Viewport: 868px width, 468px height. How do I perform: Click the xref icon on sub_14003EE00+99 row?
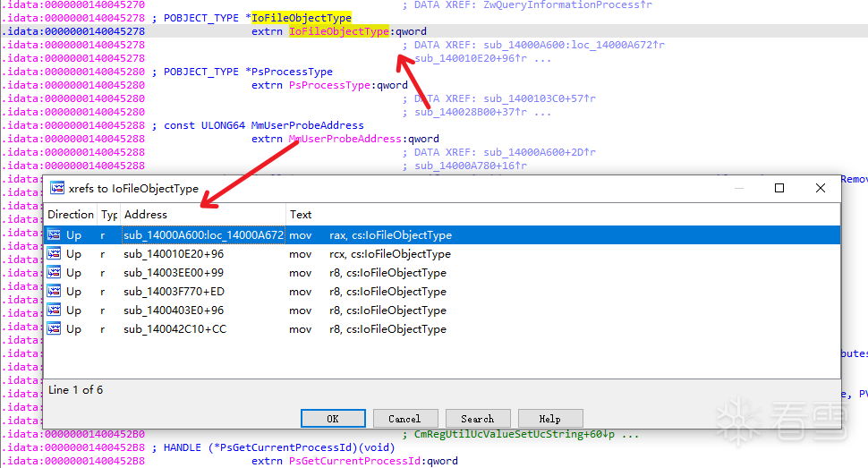pyautogui.click(x=54, y=273)
